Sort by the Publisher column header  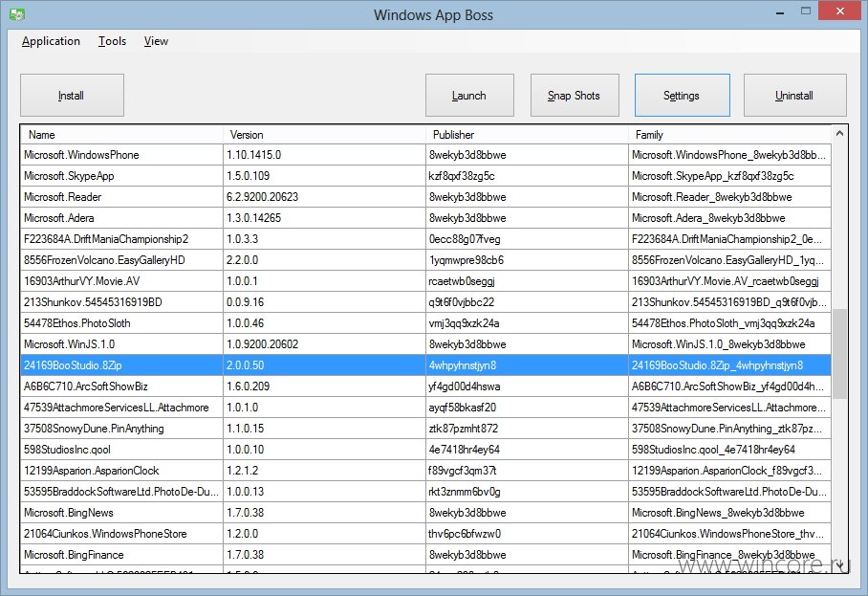(527, 135)
